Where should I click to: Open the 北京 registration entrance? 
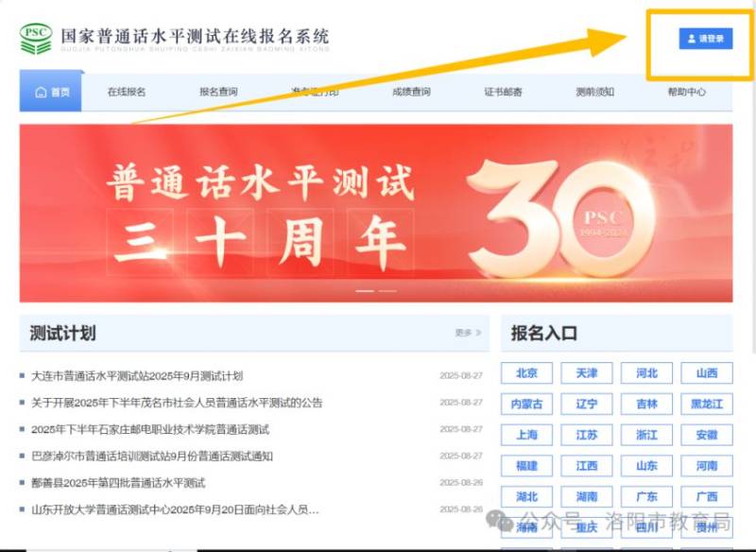526,372
